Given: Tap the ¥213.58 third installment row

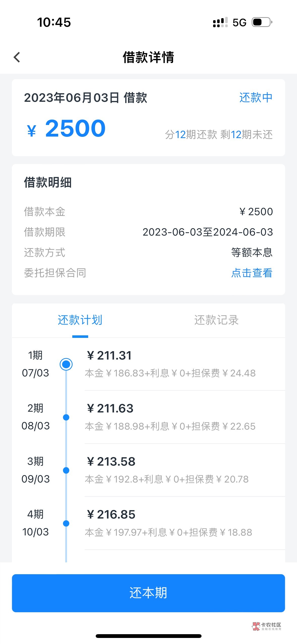Looking at the screenshot, I should click(170, 470).
